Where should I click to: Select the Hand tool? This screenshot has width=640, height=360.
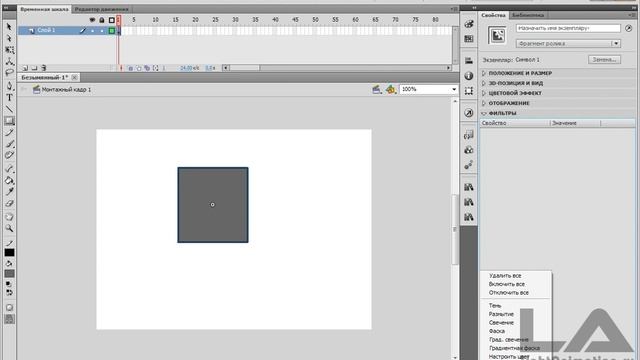click(9, 217)
